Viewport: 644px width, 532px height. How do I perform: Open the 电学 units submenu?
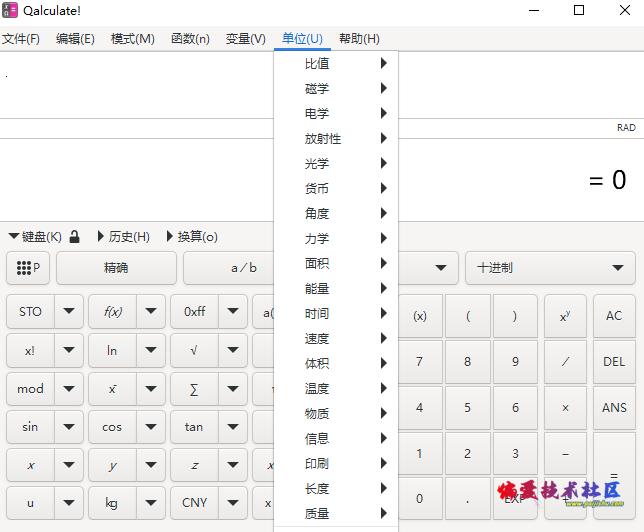(336, 113)
